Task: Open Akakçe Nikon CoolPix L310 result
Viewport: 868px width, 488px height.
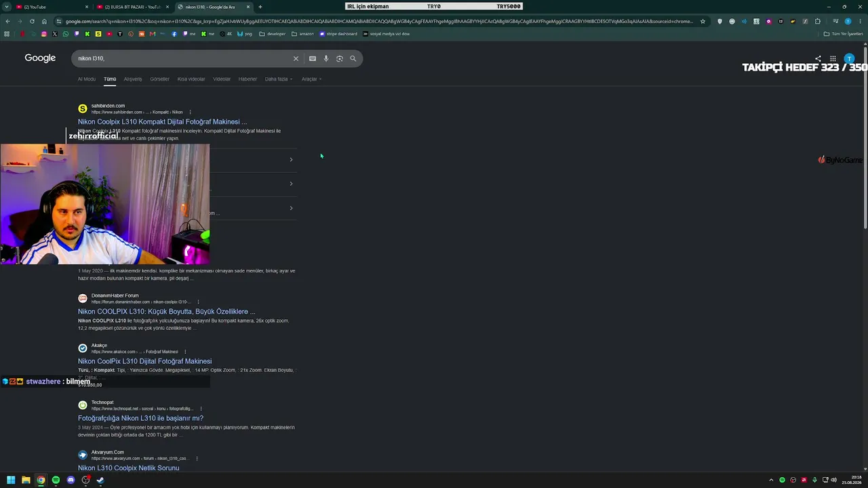Action: tap(144, 361)
